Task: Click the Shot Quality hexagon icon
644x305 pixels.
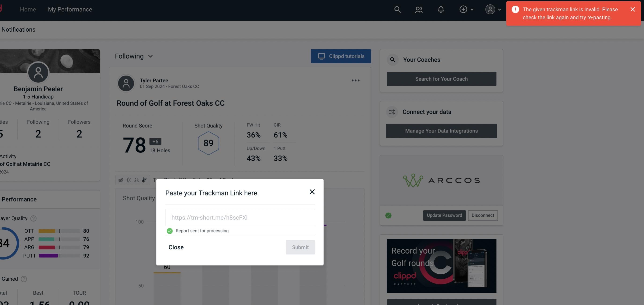Action: tap(208, 143)
